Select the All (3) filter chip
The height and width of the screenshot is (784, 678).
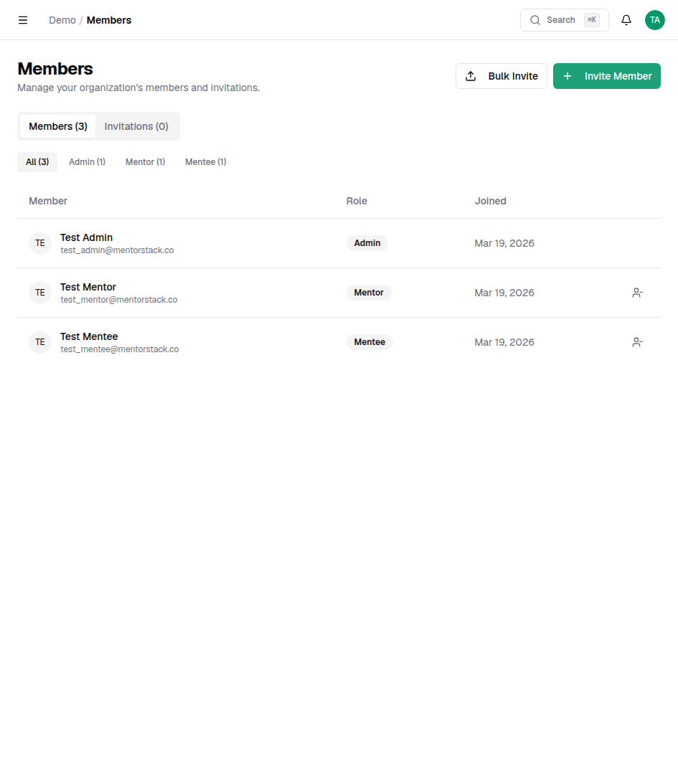pos(37,161)
